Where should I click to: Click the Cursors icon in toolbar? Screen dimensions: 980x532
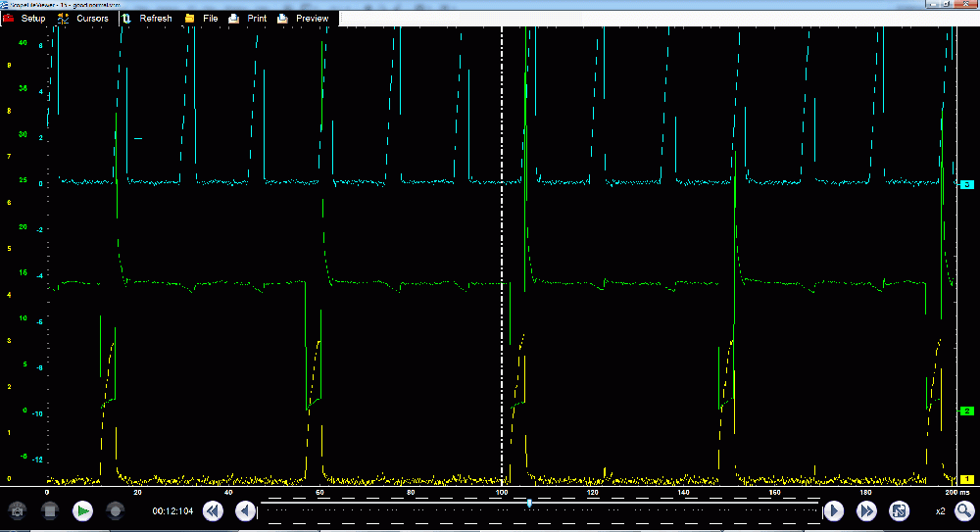point(64,19)
